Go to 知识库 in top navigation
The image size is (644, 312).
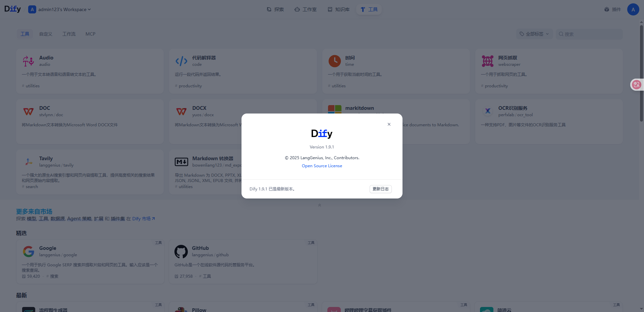click(339, 9)
